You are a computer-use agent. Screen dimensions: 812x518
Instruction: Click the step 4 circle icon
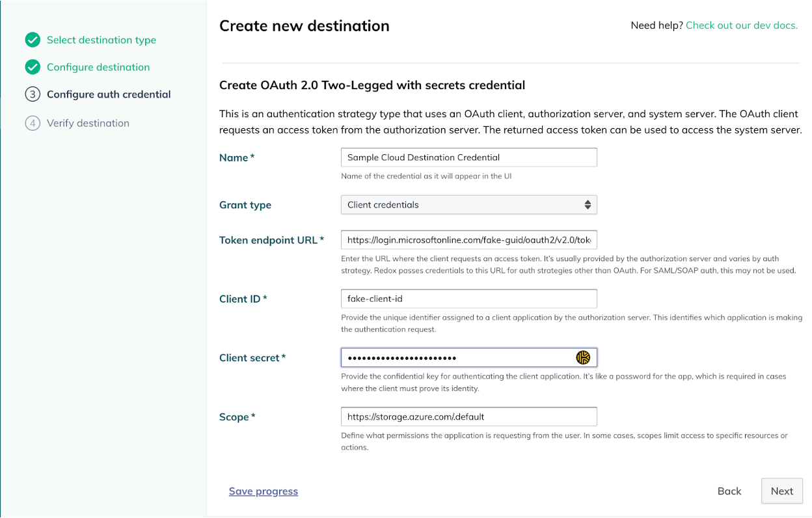33,123
